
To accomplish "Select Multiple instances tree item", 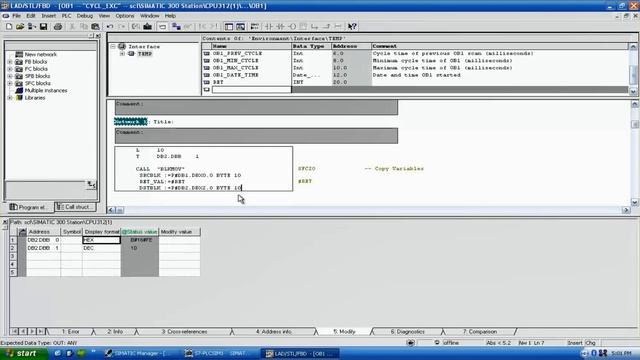I will point(46,91).
